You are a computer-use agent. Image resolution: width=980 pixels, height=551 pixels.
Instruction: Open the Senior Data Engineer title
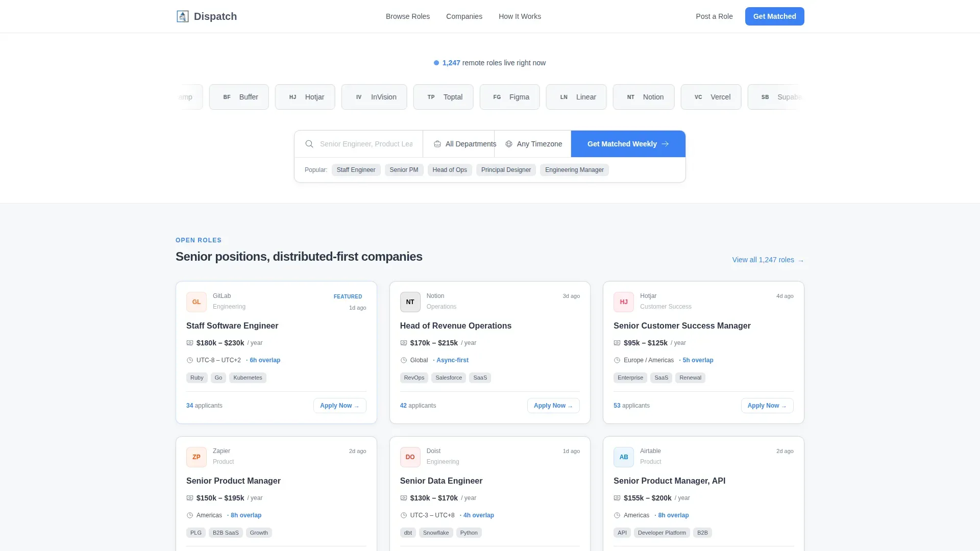click(x=441, y=481)
